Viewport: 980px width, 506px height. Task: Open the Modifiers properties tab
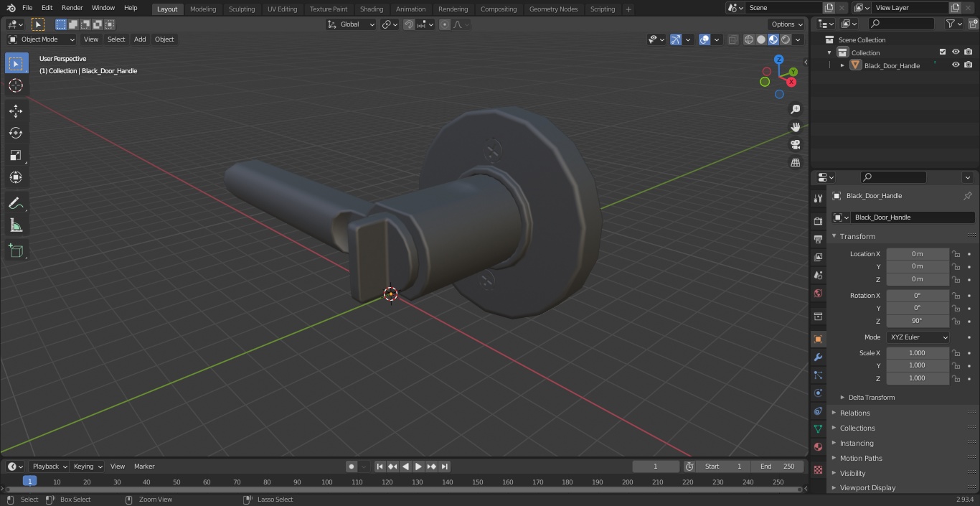coord(818,357)
